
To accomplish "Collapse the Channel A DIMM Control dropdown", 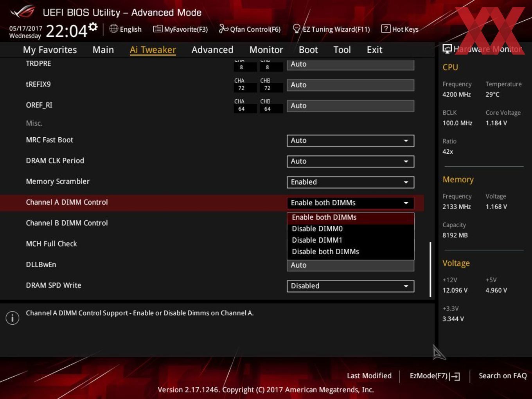I will pos(350,203).
